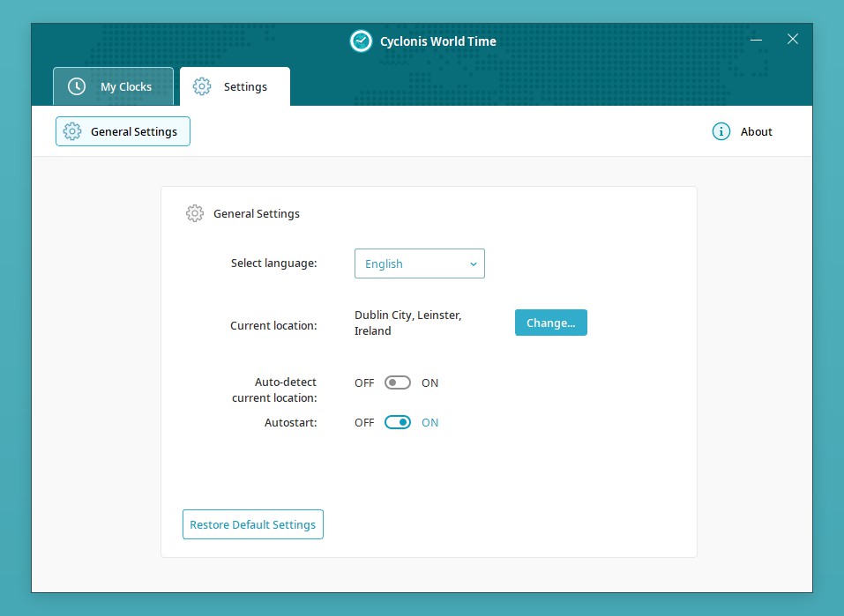Click the Cyclonis World Time logo icon
Viewport: 844px width, 616px height.
pos(361,41)
